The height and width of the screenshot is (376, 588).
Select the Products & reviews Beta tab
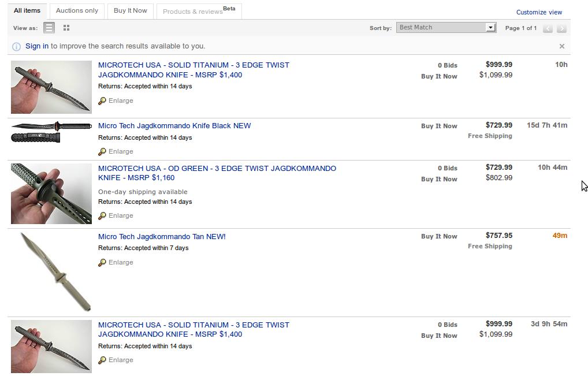click(199, 11)
